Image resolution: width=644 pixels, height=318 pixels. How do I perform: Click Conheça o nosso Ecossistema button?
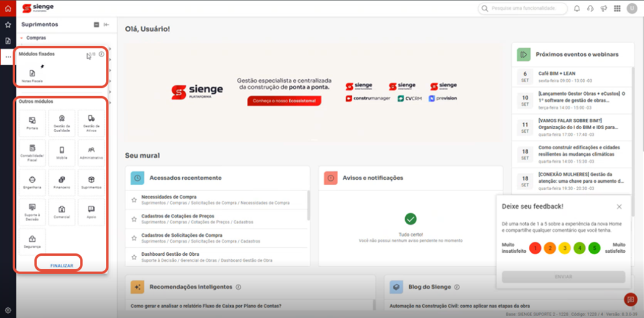click(284, 101)
